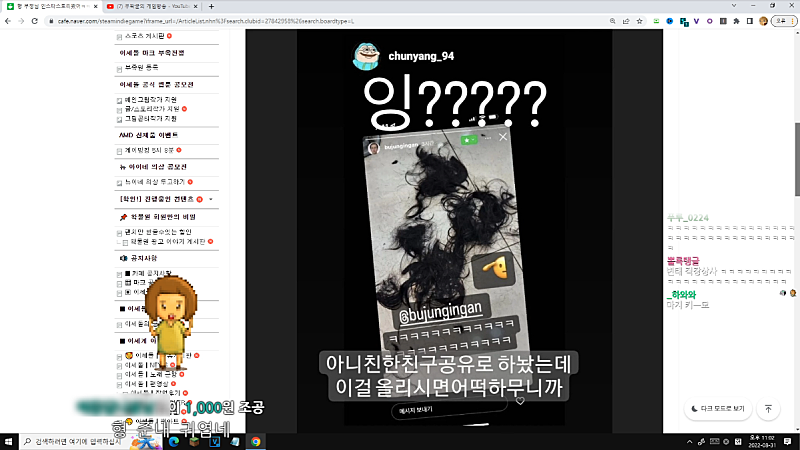Open Google Chrome from the taskbar
Viewport: 800px width, 450px height.
(x=256, y=441)
